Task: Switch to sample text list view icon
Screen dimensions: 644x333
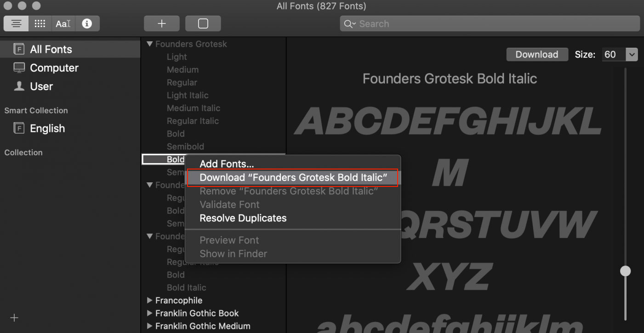Action: (x=16, y=23)
